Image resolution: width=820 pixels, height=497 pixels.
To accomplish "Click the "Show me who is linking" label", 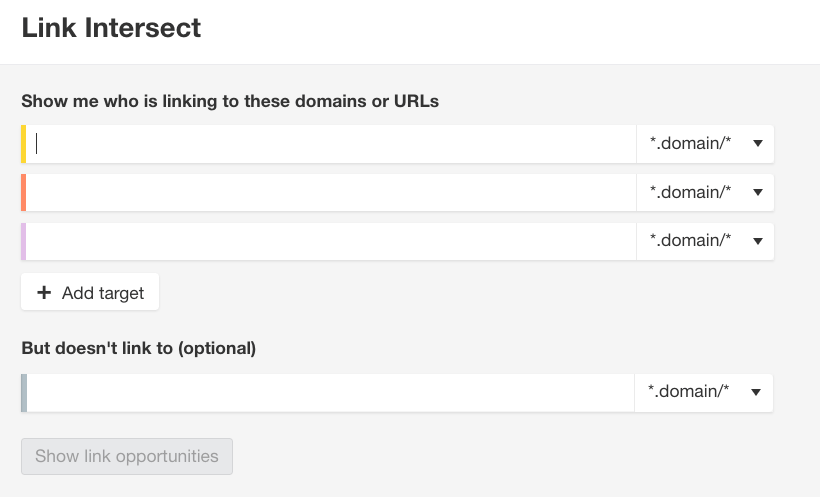I will click(230, 101).
